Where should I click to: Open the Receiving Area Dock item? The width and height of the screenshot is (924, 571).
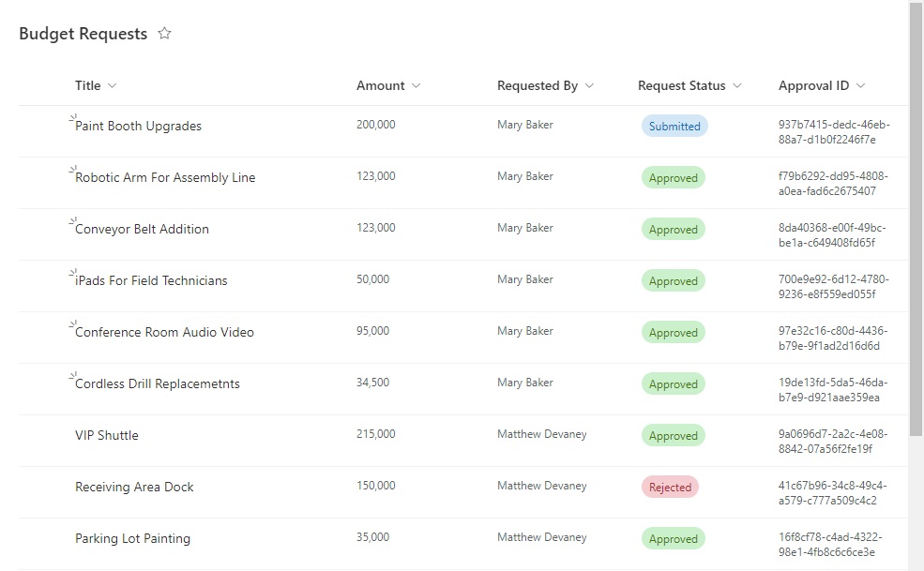(x=134, y=487)
